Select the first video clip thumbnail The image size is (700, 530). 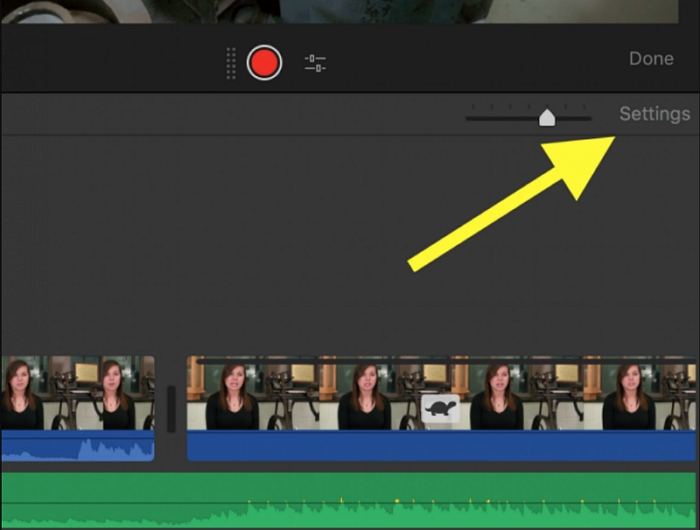78,393
